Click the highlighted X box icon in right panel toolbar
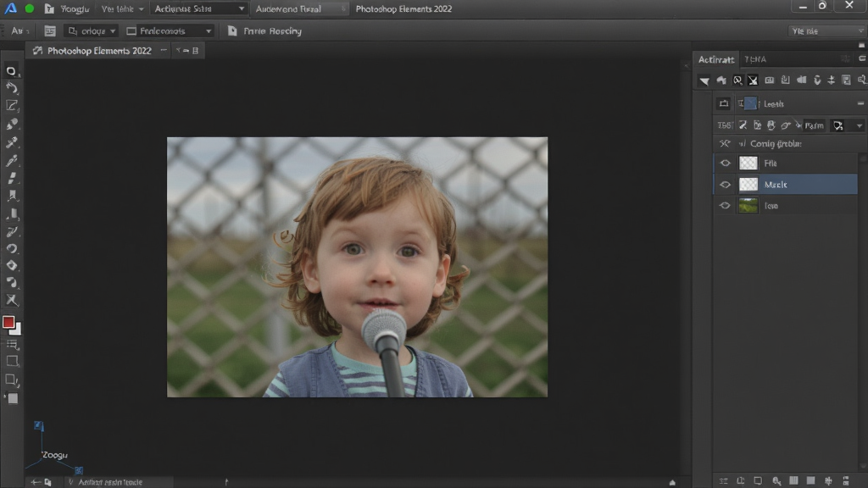 (x=753, y=80)
